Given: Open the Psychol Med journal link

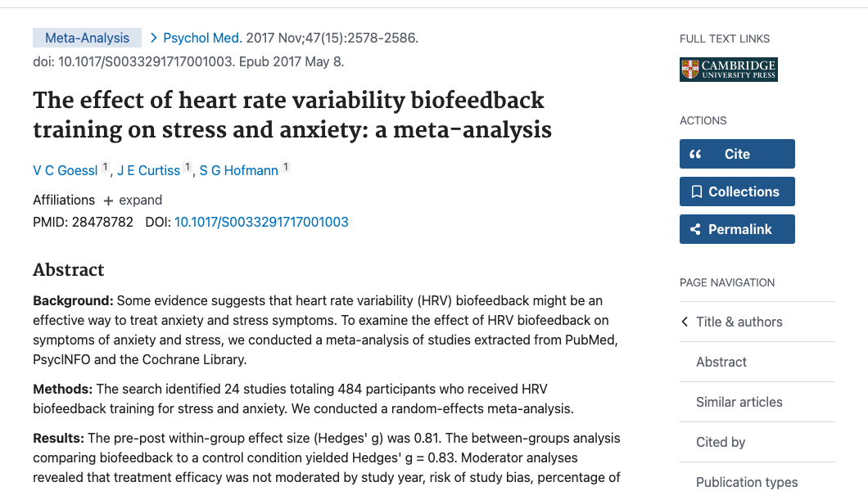Looking at the screenshot, I should pos(201,37).
